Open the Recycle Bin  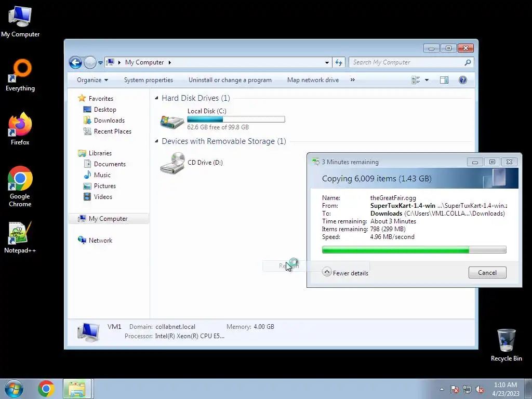tap(506, 345)
